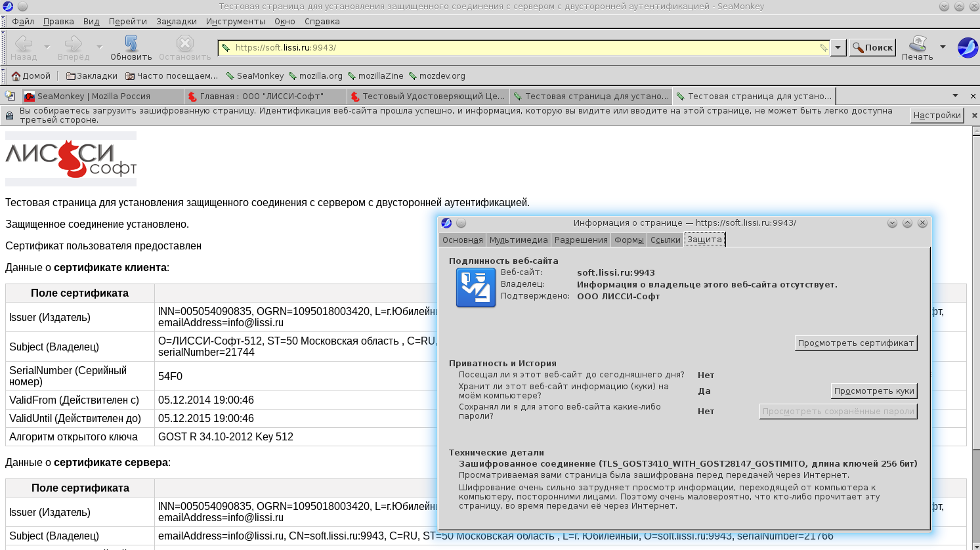Open the URL bar history dropdown

tap(838, 48)
